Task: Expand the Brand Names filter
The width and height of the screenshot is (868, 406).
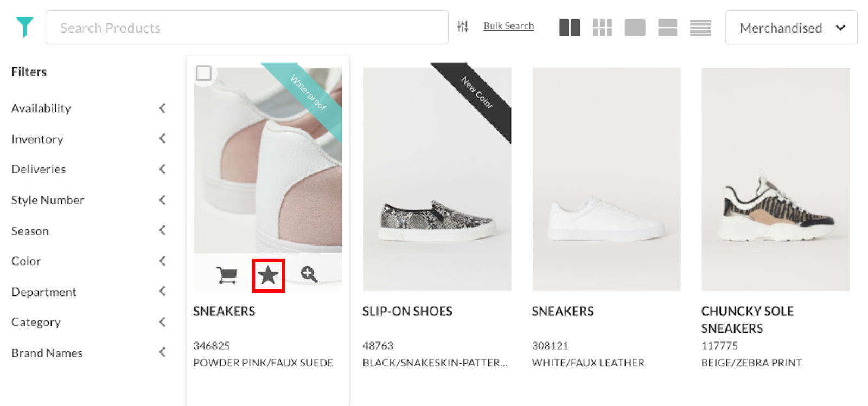Action: (162, 353)
